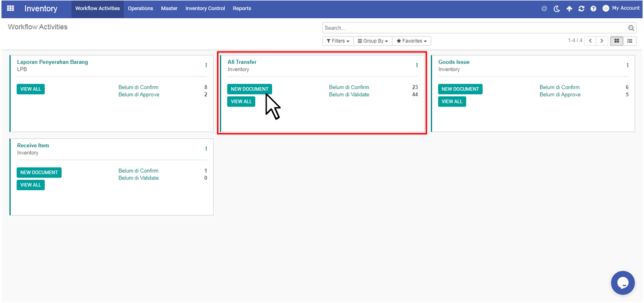The height and width of the screenshot is (303, 644).
Task: Click the upward arrow icon in navbar
Action: coord(569,8)
